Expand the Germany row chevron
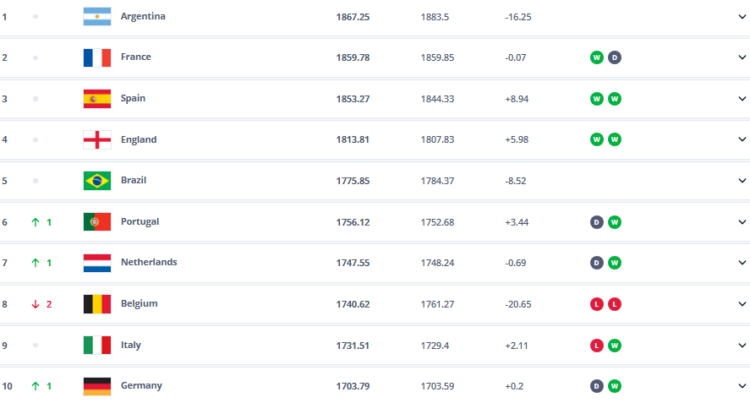The image size is (750, 403). pyautogui.click(x=742, y=386)
